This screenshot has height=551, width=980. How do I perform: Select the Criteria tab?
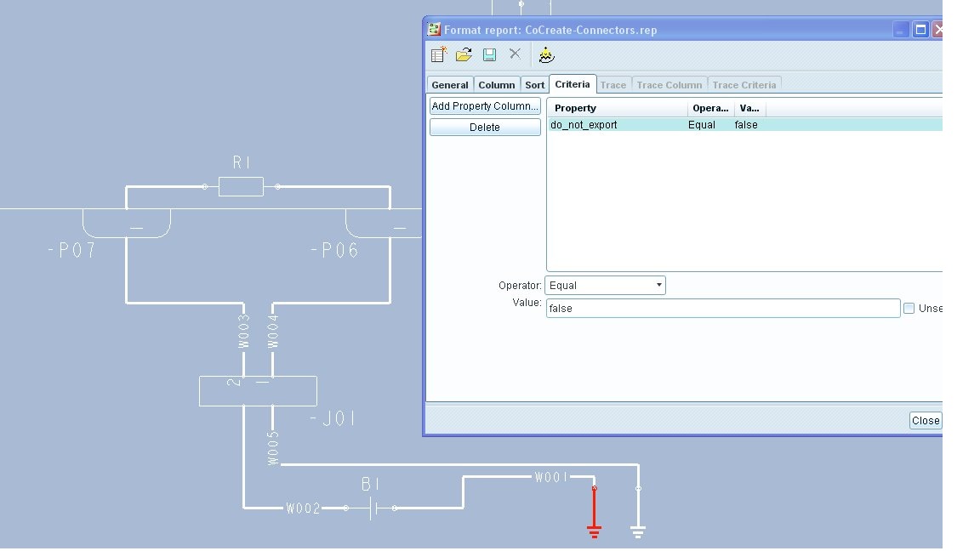tap(572, 84)
